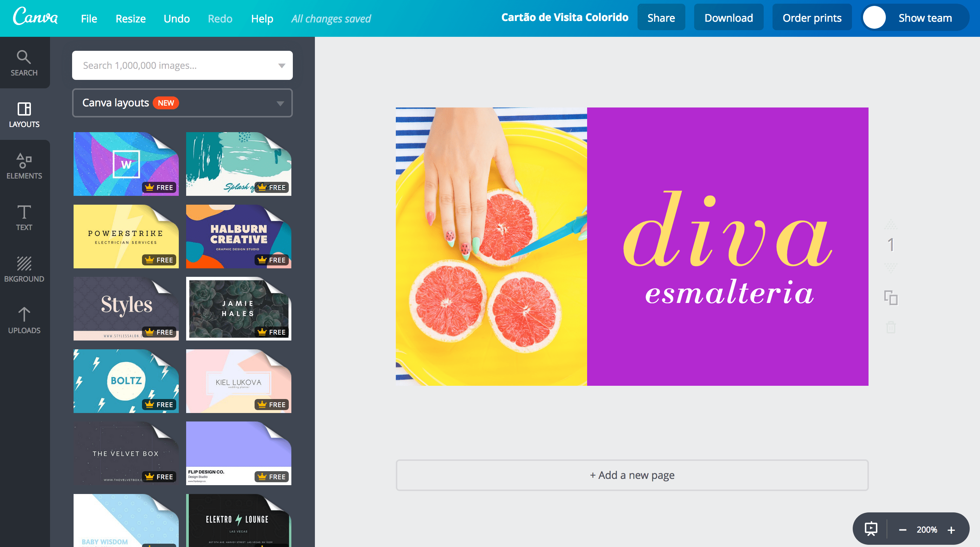Click the user avatar circle

coord(874,18)
